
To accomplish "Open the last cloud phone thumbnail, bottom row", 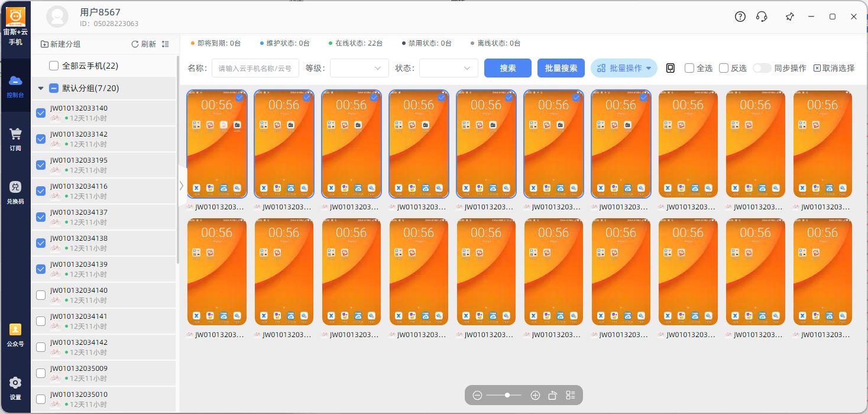I will [822, 271].
